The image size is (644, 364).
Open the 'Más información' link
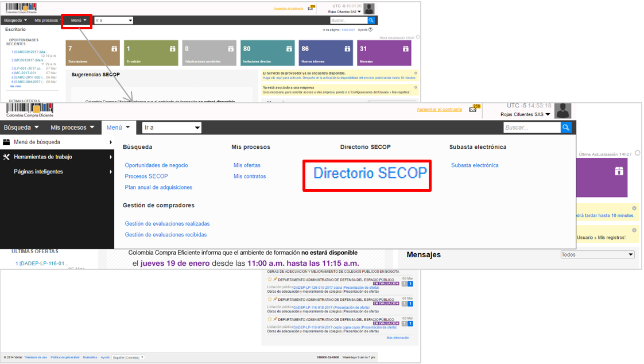coord(398,338)
